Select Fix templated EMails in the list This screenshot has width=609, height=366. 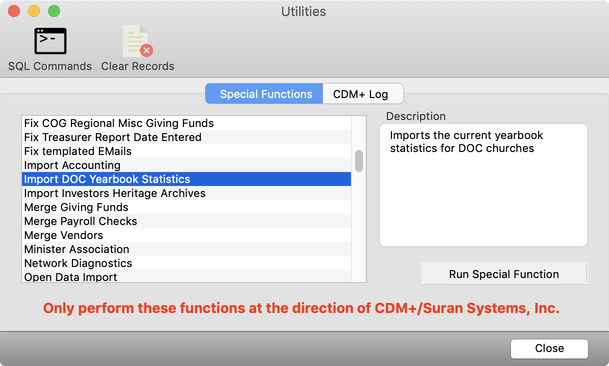(x=186, y=151)
